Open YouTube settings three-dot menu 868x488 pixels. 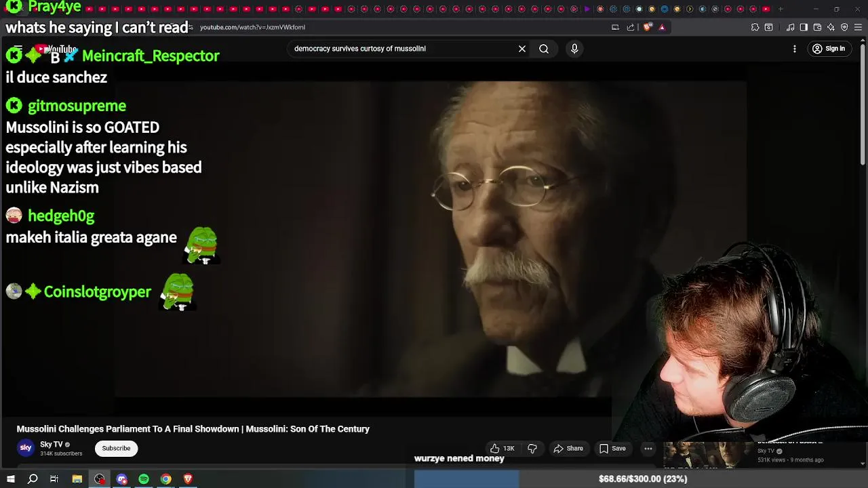point(795,49)
